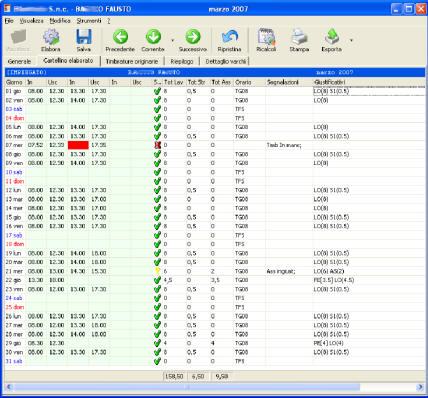
Task: Click the Orario column header
Action: tap(249, 82)
